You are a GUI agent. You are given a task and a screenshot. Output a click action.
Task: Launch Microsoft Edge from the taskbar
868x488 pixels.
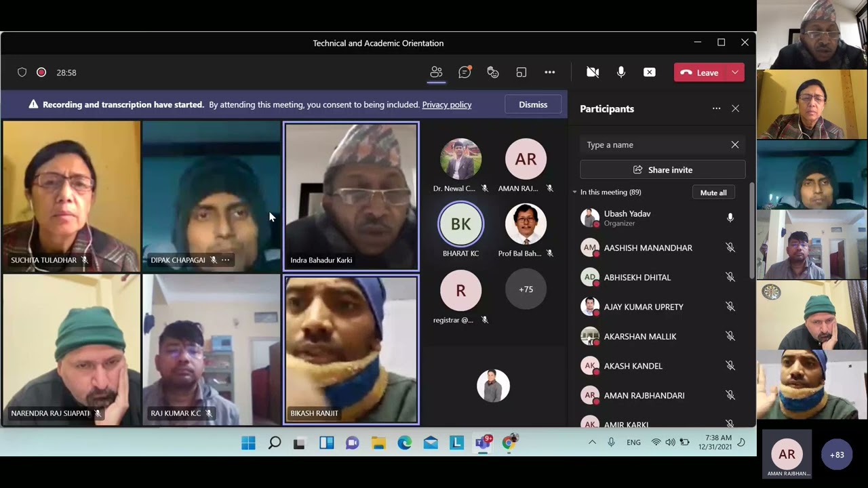click(404, 443)
